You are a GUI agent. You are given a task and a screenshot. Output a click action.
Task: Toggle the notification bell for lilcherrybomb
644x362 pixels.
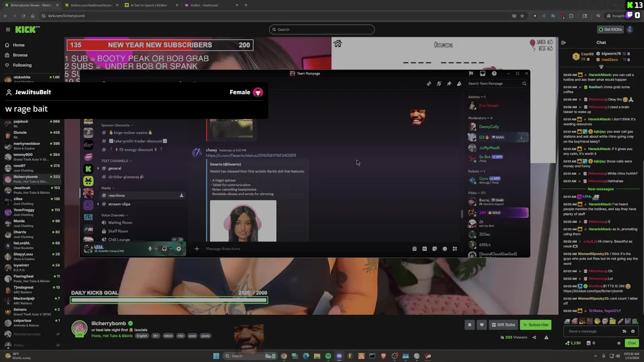click(470, 325)
